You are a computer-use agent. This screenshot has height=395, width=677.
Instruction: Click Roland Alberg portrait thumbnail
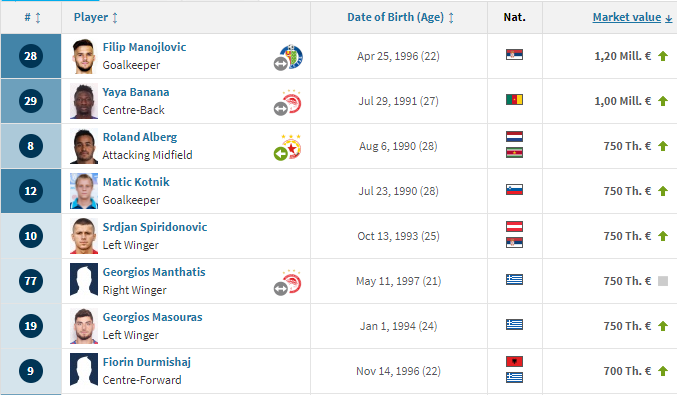[x=84, y=146]
